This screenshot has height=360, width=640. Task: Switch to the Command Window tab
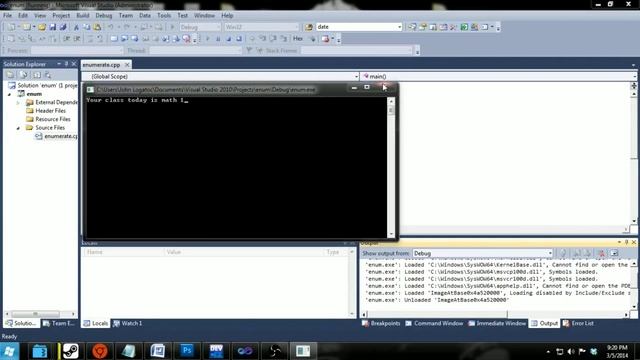(x=434, y=323)
